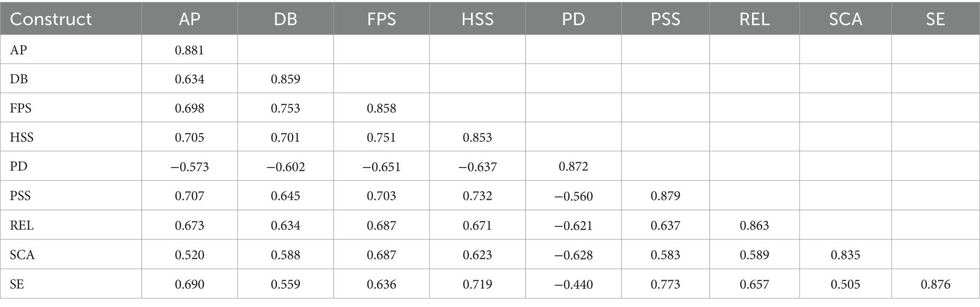Select the REL column header

pos(754,19)
